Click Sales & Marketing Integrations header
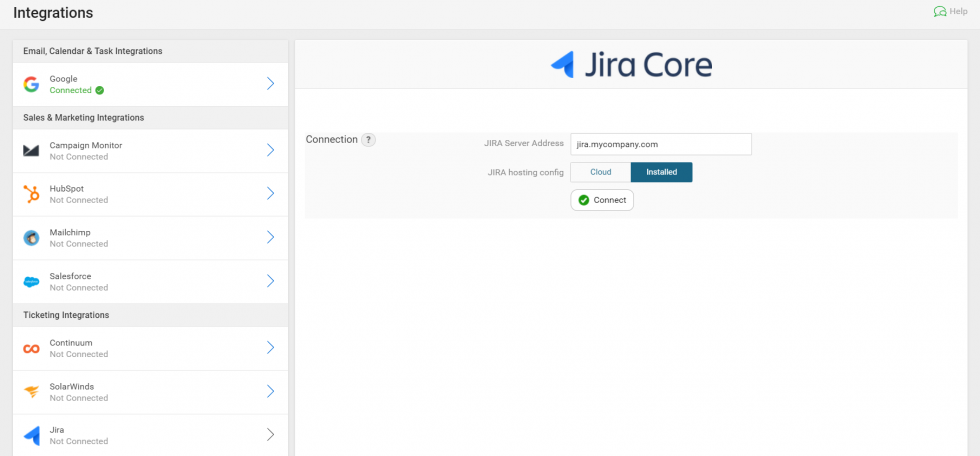The width and height of the screenshot is (980, 456). pyautogui.click(x=84, y=117)
